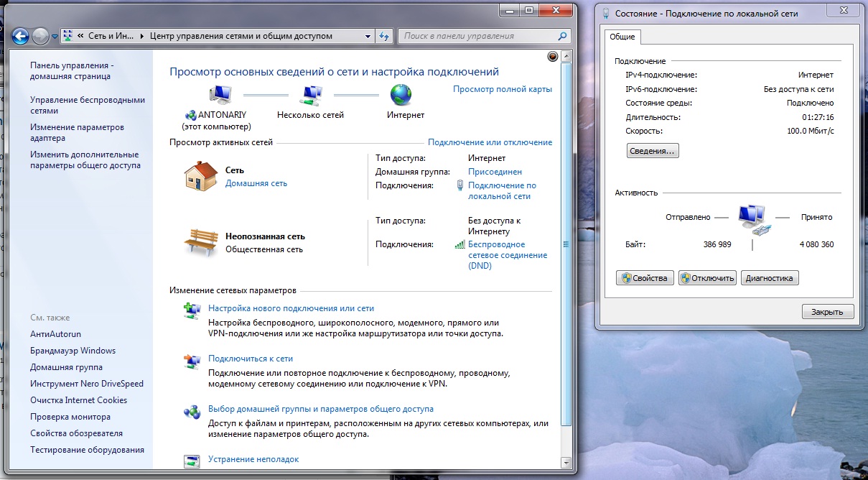This screenshot has width=868, height=480.
Task: Click the LAN plug icon beside the connection link
Action: point(460,185)
